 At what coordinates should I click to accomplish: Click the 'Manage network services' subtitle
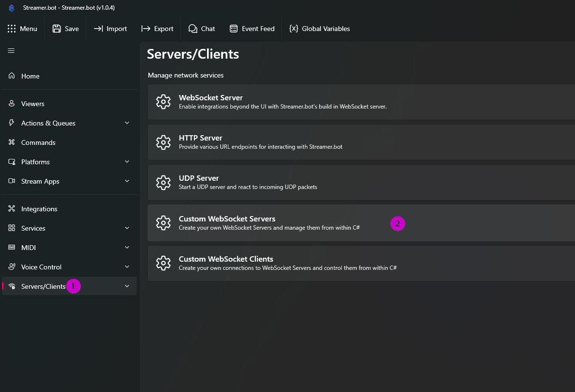(x=186, y=75)
